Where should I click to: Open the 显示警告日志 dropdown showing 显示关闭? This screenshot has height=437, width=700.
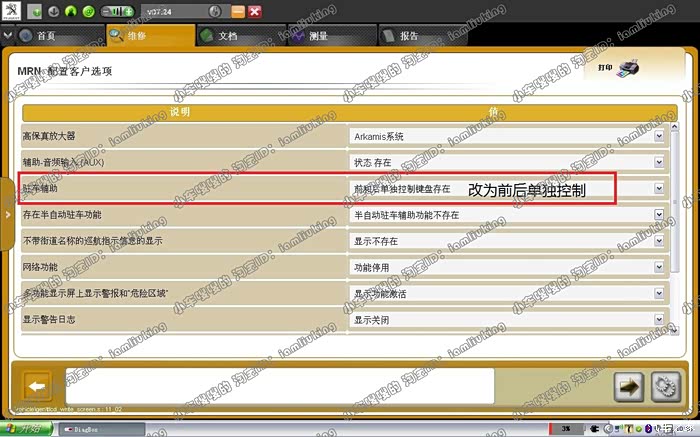659,320
